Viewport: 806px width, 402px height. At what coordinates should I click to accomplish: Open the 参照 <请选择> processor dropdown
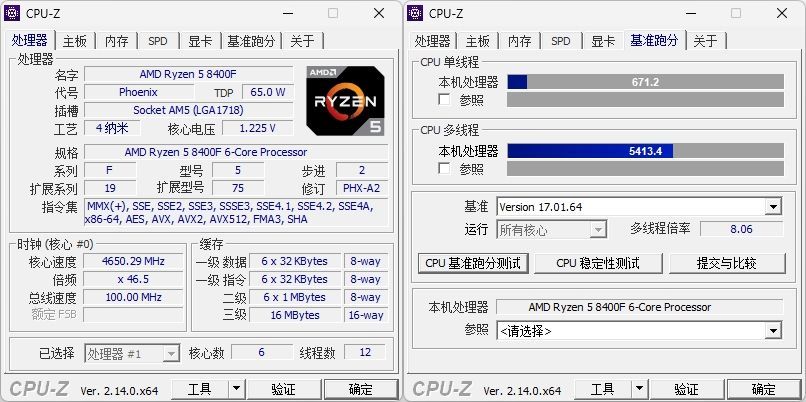(639, 331)
